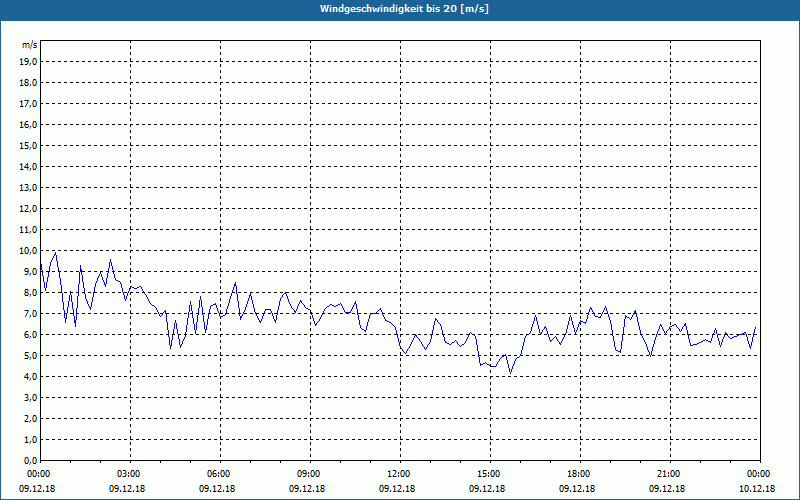Select the '5,0' y-axis label
The width and height of the screenshot is (800, 500).
tap(31, 356)
